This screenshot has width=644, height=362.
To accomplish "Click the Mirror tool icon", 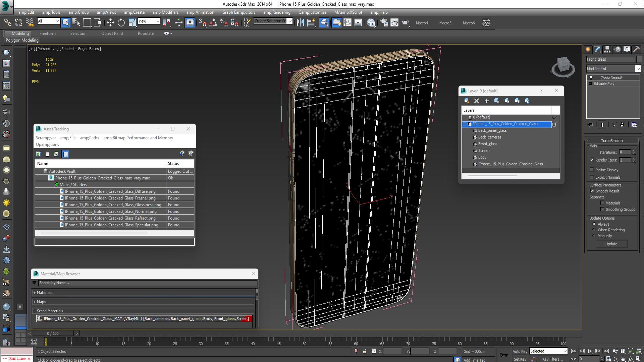I will pyautogui.click(x=300, y=22).
